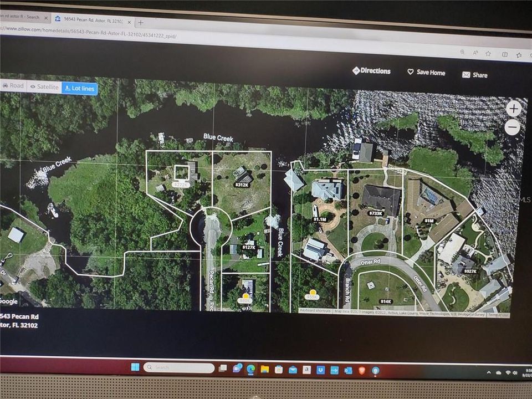Toggle the Lot lines overlay

tap(81, 88)
